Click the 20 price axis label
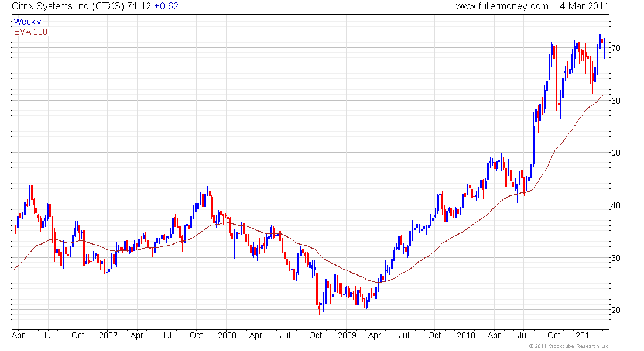This screenshot has width=644, height=351. coord(616,311)
